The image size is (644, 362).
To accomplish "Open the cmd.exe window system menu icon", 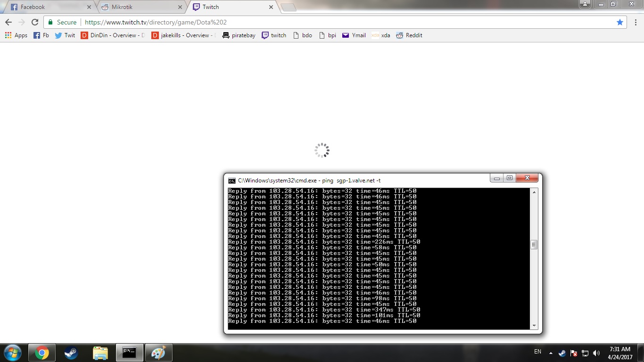I will coord(232,181).
